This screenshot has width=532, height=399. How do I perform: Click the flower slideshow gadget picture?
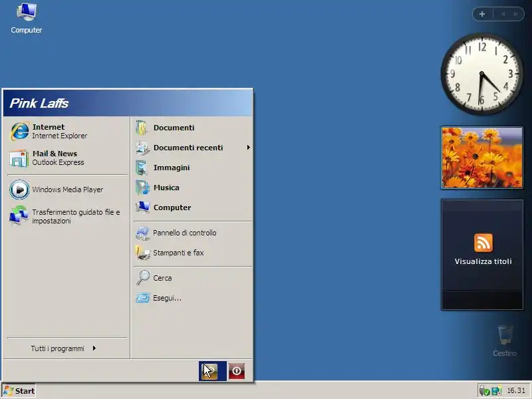[x=481, y=158]
